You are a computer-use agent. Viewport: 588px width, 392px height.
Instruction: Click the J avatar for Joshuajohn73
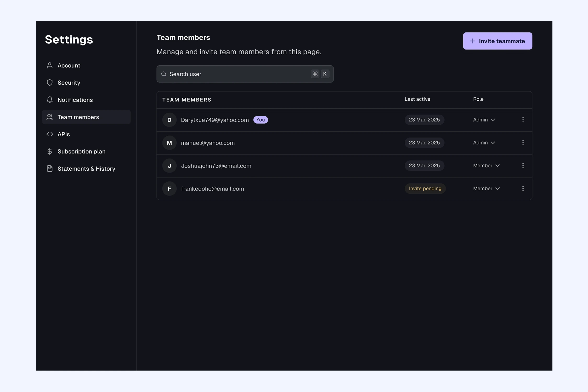169,166
